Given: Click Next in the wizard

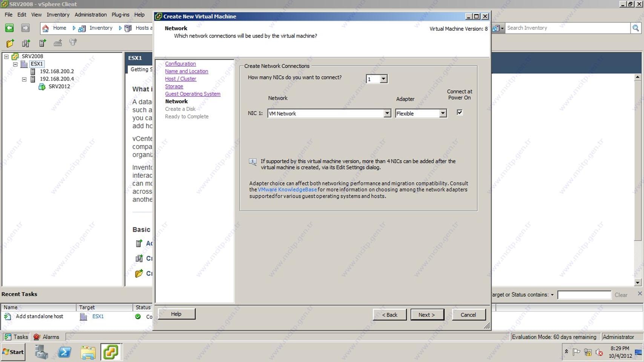Looking at the screenshot, I should [x=427, y=315].
